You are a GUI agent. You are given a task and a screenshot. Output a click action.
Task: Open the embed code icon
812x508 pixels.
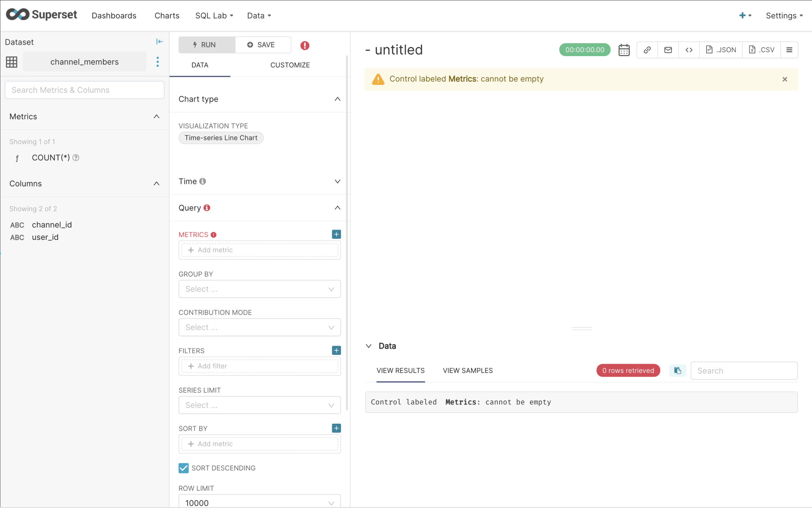coord(689,50)
